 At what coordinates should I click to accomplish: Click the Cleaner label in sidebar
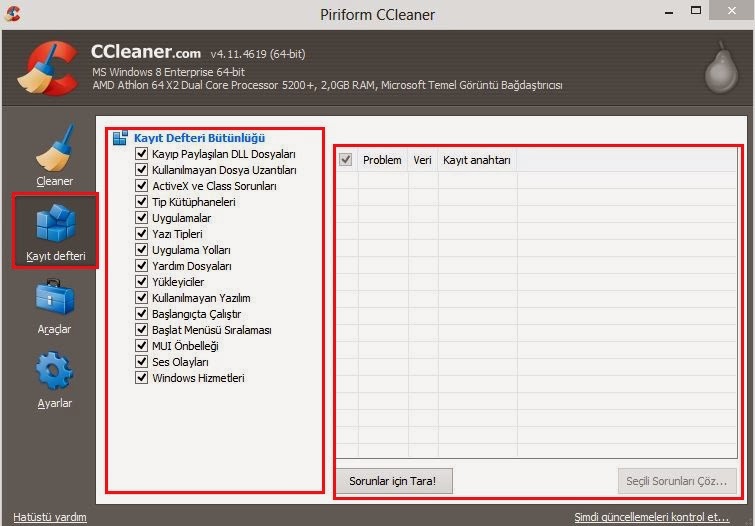(x=54, y=181)
